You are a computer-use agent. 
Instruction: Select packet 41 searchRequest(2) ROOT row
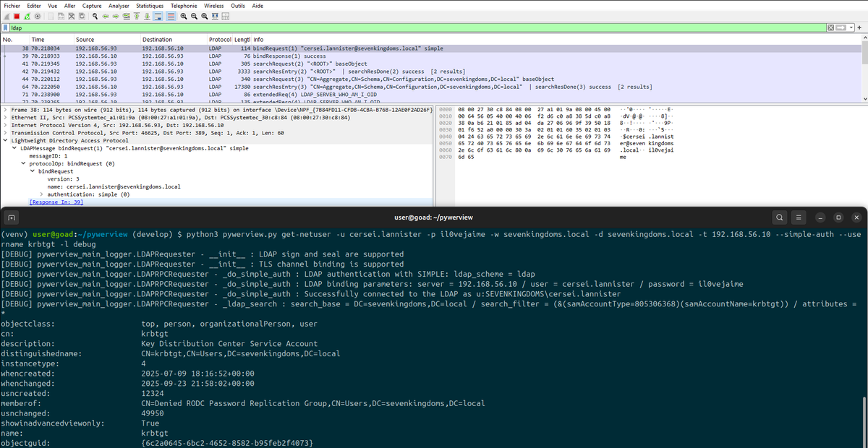point(431,64)
